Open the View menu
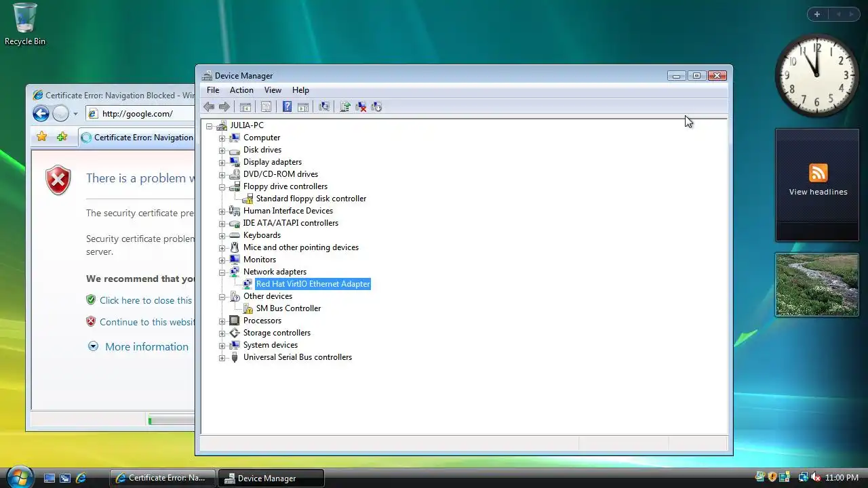Image resolution: width=868 pixels, height=488 pixels. 273,90
